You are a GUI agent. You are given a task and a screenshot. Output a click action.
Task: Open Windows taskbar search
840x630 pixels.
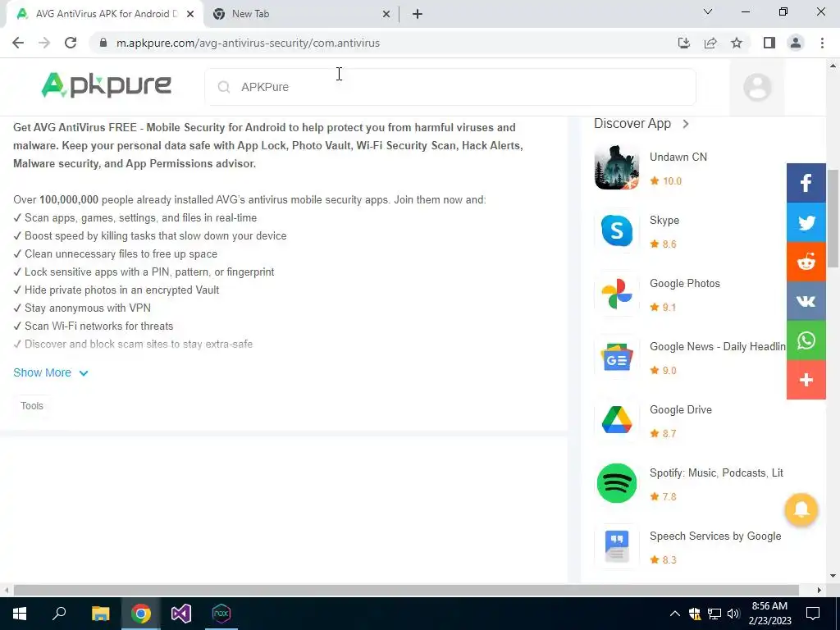point(59,614)
